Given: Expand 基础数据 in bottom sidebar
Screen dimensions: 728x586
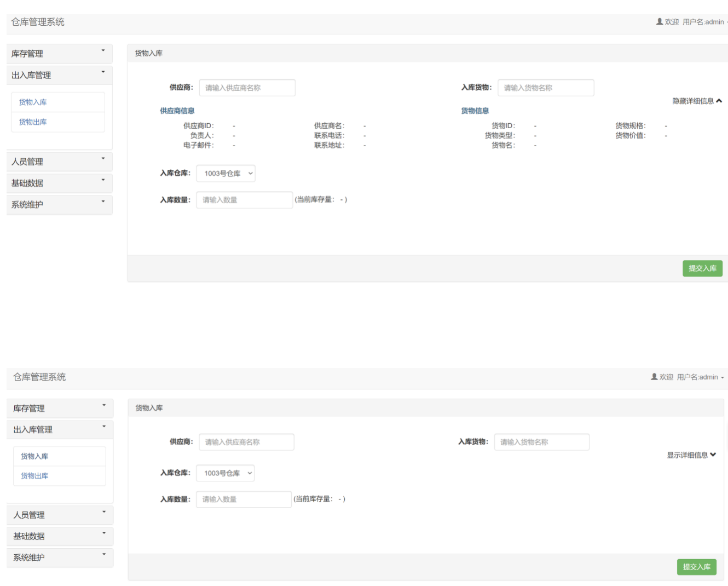Looking at the screenshot, I should tap(60, 536).
